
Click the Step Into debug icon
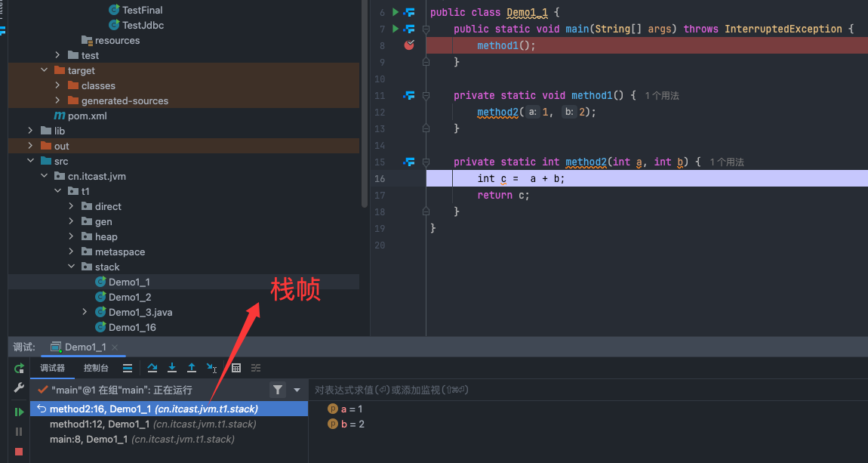point(172,368)
